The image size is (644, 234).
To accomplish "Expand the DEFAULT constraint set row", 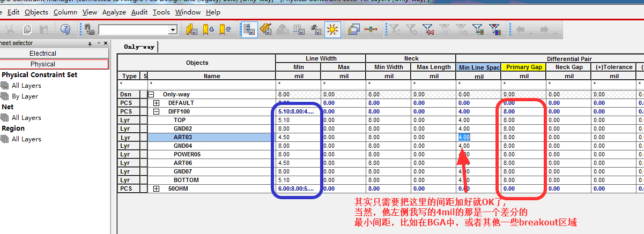I will (x=157, y=103).
